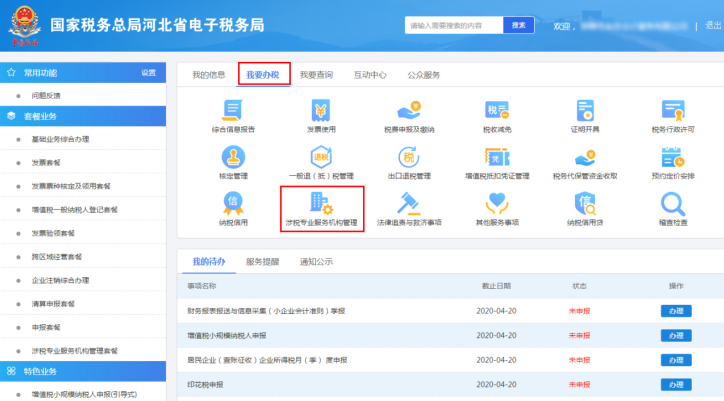Open 发票验领套餐 in sidebar
Screen dimensions: 724x401
coord(53,233)
